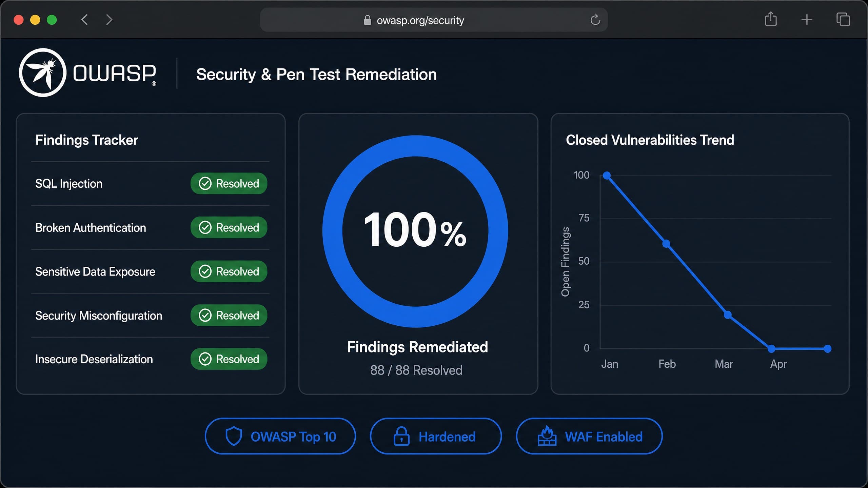Click the OWASP wasp logo
This screenshot has width=868, height=488.
pos(42,73)
